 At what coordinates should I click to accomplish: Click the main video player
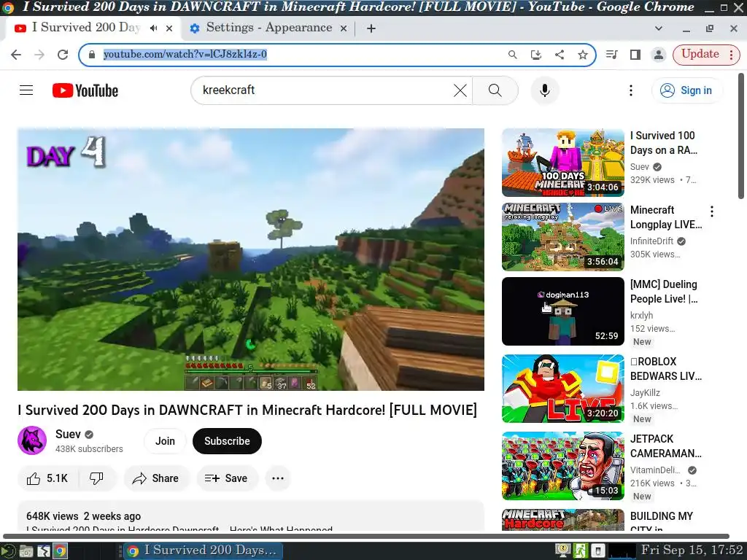point(251,260)
